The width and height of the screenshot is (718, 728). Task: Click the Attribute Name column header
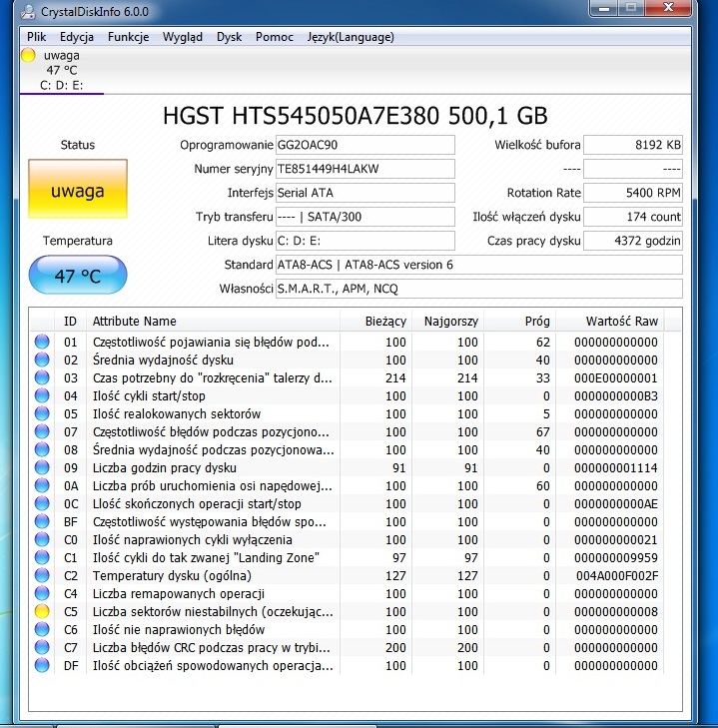(x=213, y=321)
